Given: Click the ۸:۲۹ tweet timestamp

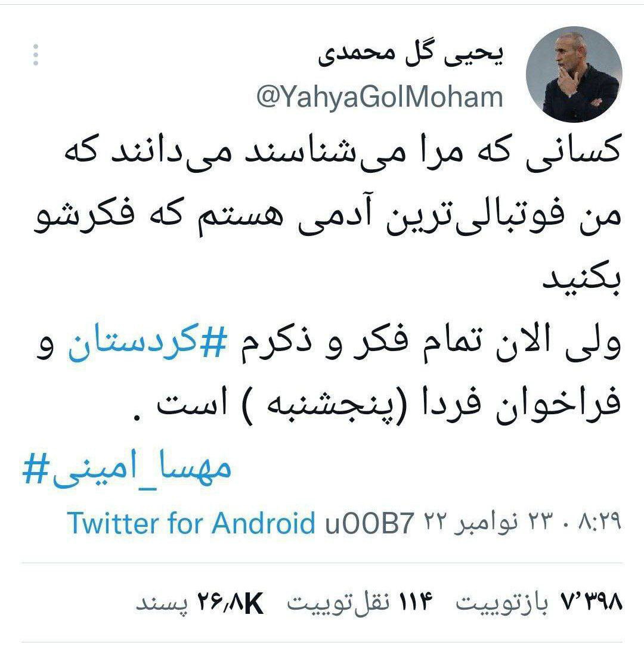Looking at the screenshot, I should point(599,521).
